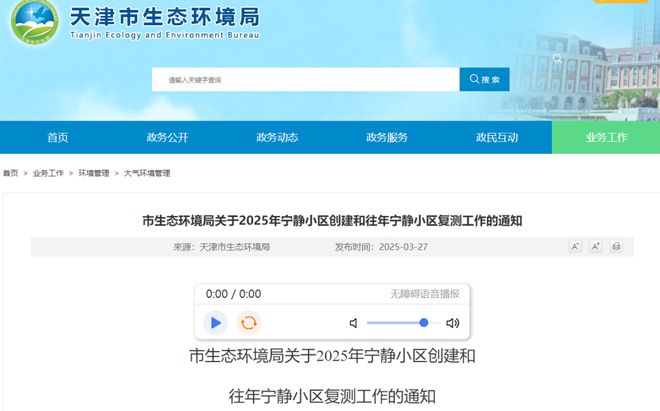Click the publish date 2025-03-27
Image resolution: width=660 pixels, height=411 pixels.
coord(403,247)
